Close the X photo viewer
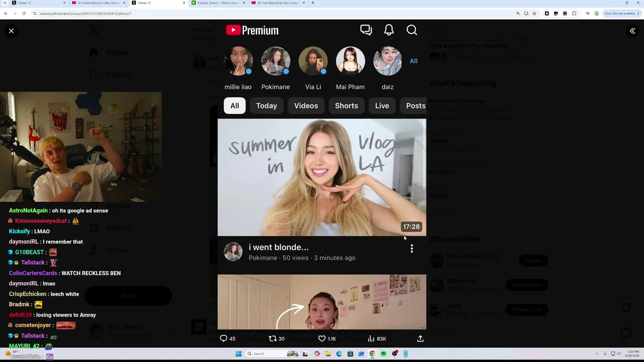This screenshot has height=362, width=644. (x=11, y=31)
